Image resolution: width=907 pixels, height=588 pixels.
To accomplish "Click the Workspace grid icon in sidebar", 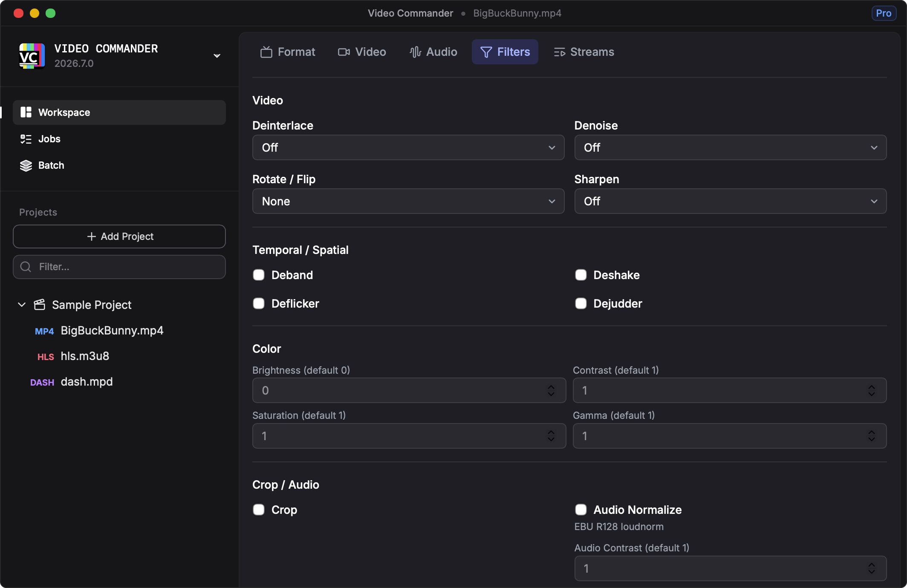I will [26, 112].
